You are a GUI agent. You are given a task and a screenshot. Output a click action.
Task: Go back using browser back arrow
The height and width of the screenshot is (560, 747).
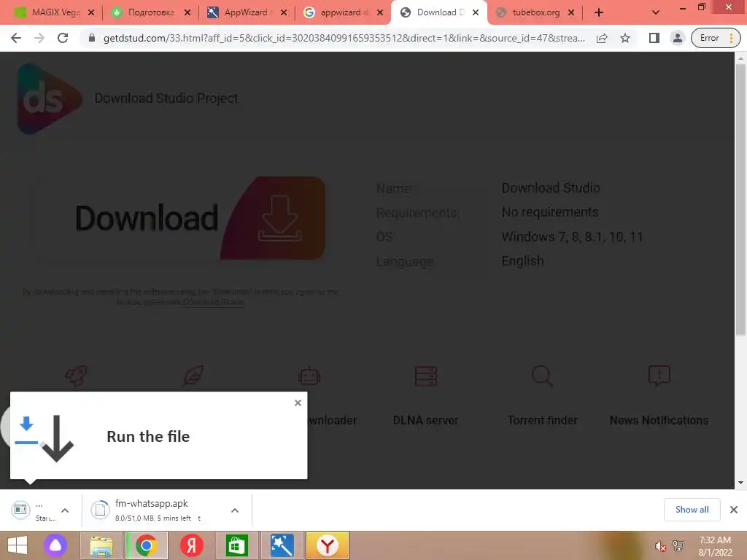coord(16,38)
